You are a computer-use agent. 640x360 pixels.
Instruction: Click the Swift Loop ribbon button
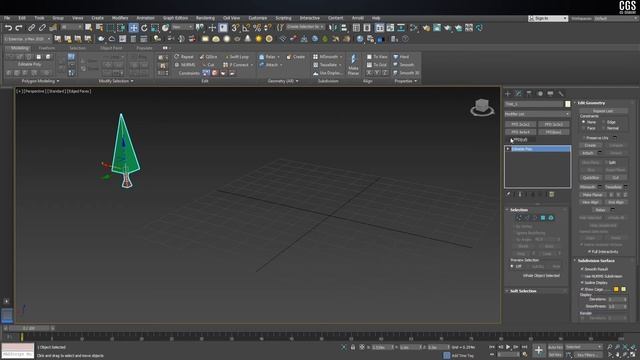(x=236, y=57)
